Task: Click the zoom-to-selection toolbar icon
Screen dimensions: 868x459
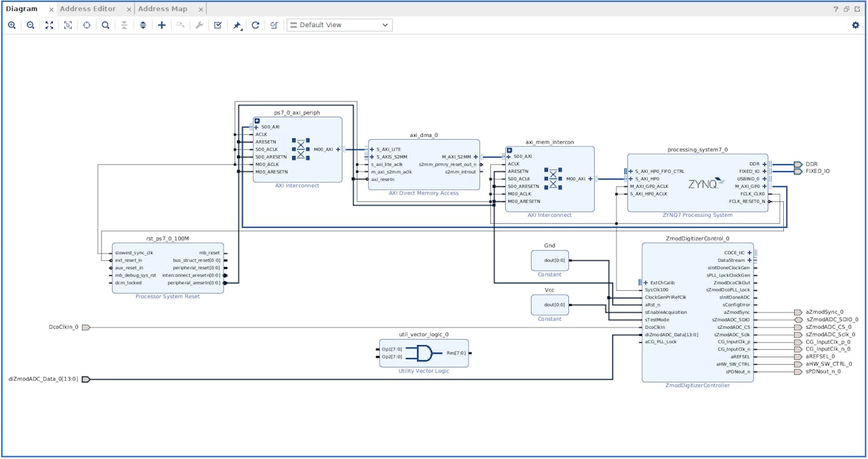Action: pos(68,25)
